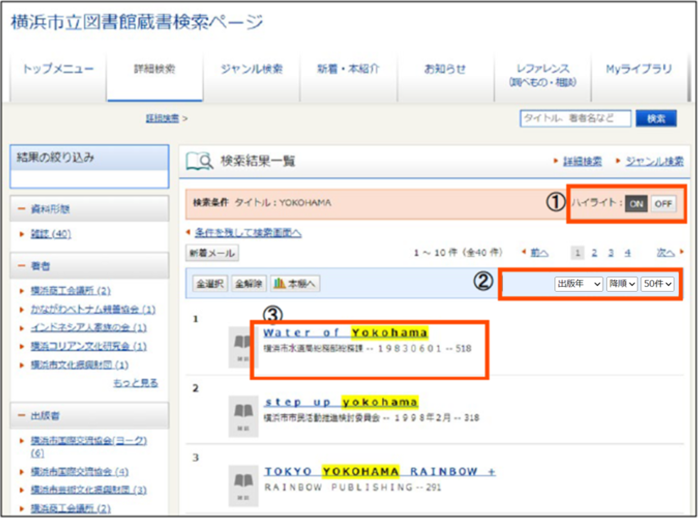
Task: Go to results page 2
Action: point(594,254)
